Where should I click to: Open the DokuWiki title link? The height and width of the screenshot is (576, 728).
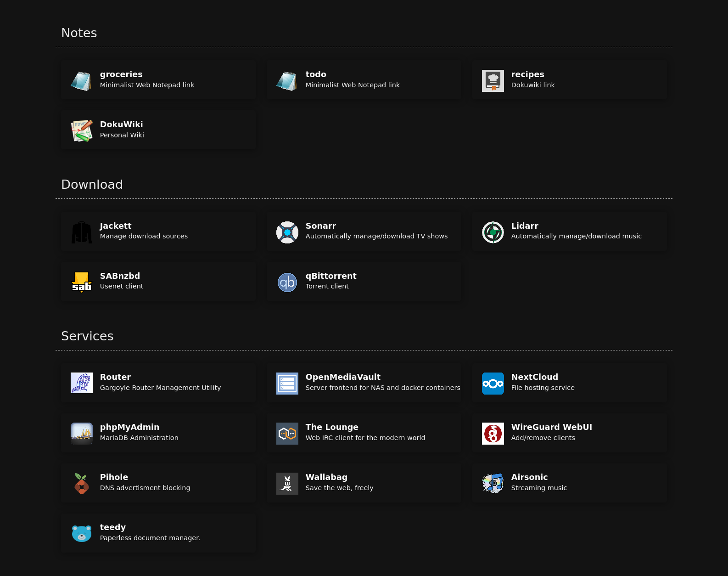coord(121,124)
